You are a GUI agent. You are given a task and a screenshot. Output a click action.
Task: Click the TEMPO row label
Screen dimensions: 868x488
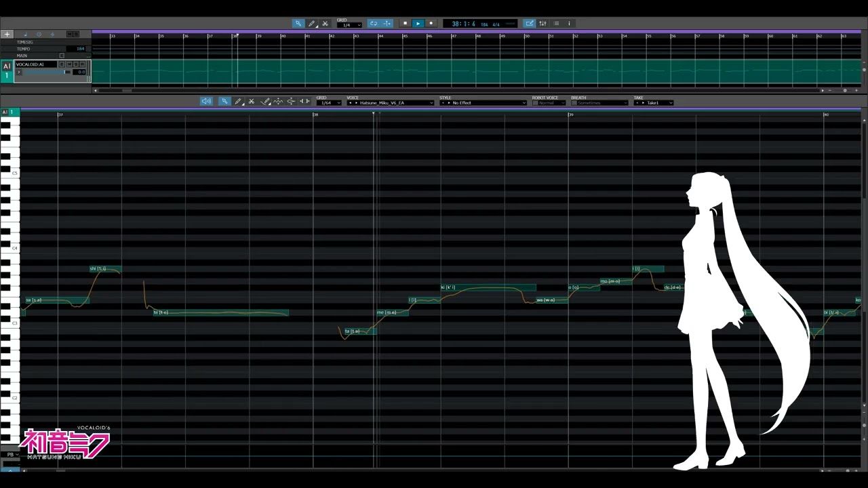click(x=23, y=49)
